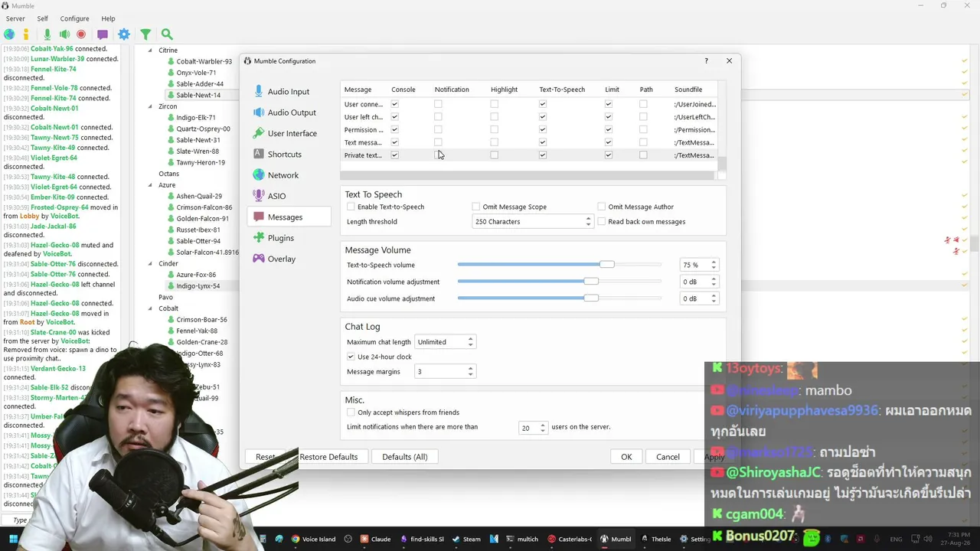Open the Configure menu
Image resolution: width=980 pixels, height=551 pixels.
[x=74, y=18]
